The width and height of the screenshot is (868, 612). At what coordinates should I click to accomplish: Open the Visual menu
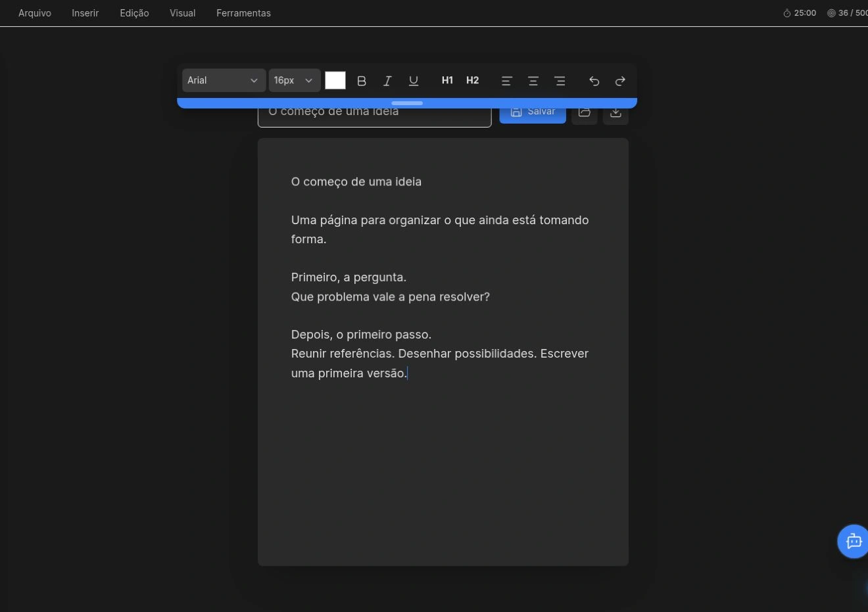pos(182,13)
